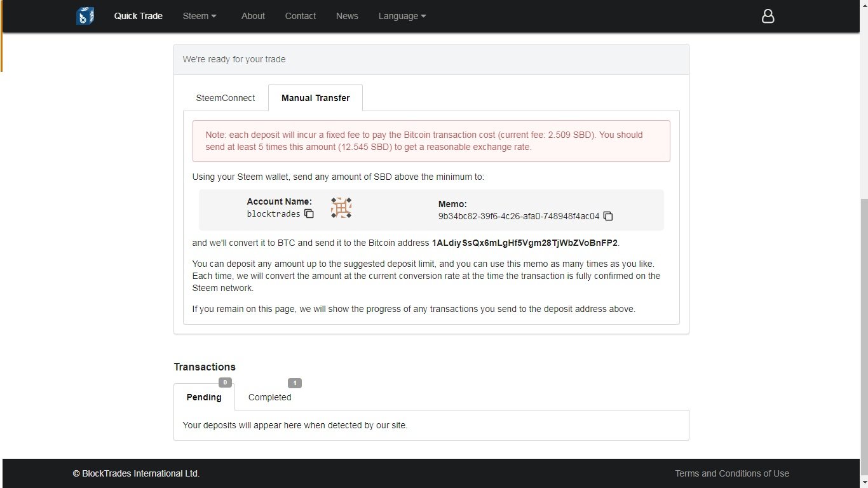Click the Transactions heading
Image resolution: width=868 pixels, height=488 pixels.
tap(205, 367)
